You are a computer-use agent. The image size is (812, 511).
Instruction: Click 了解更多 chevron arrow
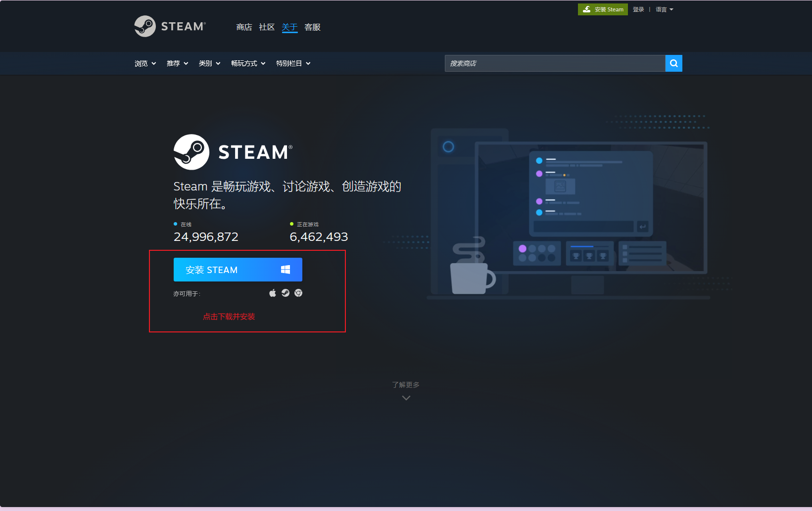click(406, 397)
